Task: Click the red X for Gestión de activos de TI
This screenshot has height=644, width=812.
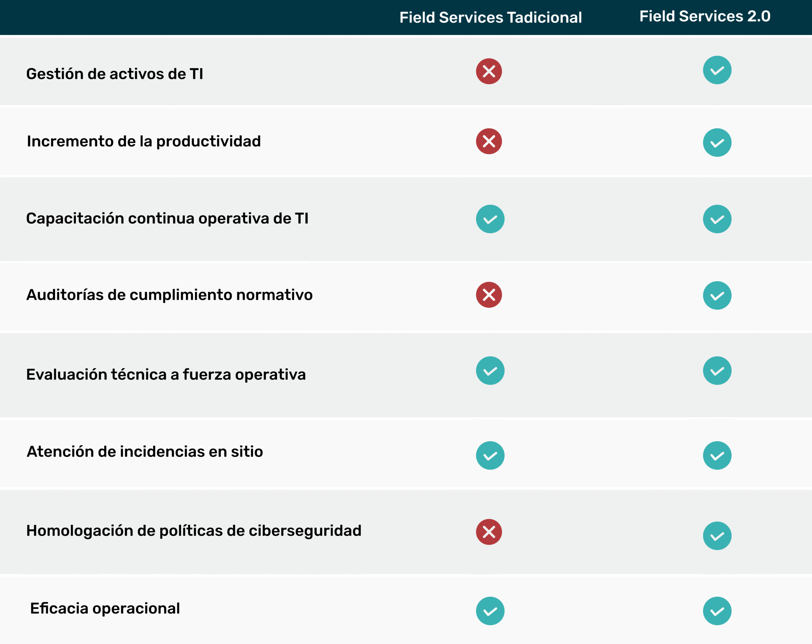Action: 489,71
